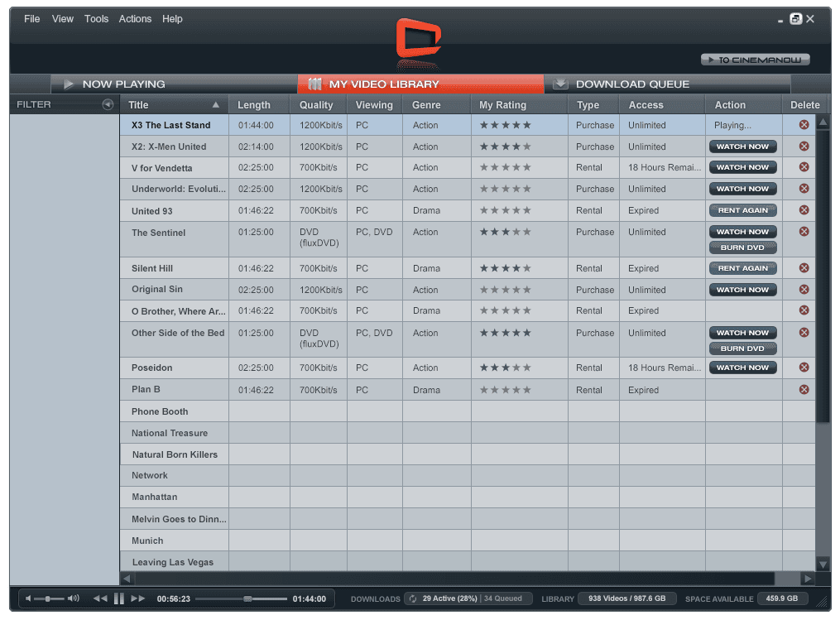The image size is (840, 620).
Task: Delete Poseidon rental
Action: [804, 367]
